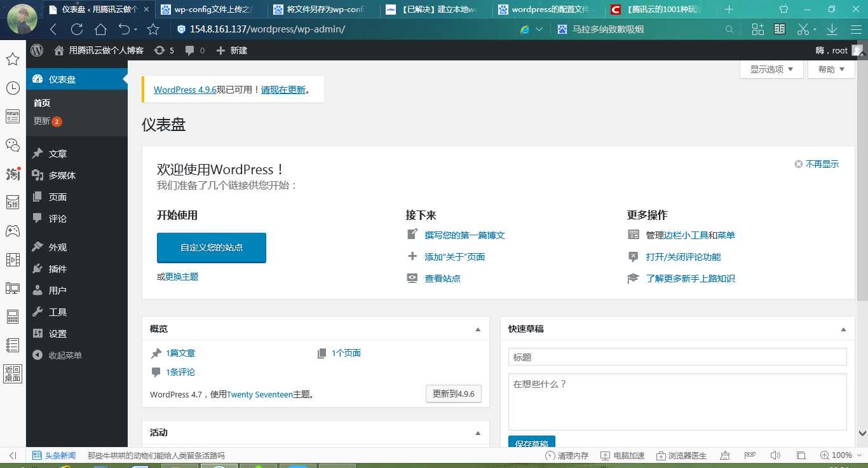Click 撰写您的第一篇博文 link
Image resolution: width=868 pixels, height=468 pixels.
(465, 235)
